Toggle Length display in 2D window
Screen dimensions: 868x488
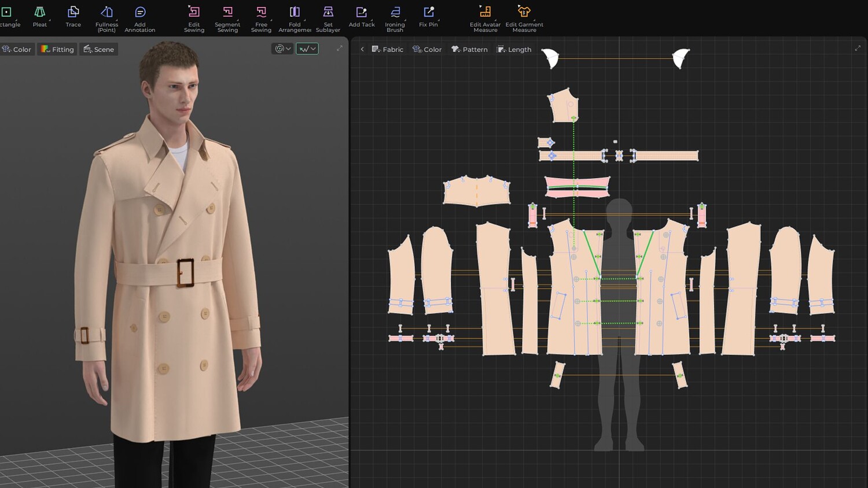click(514, 49)
